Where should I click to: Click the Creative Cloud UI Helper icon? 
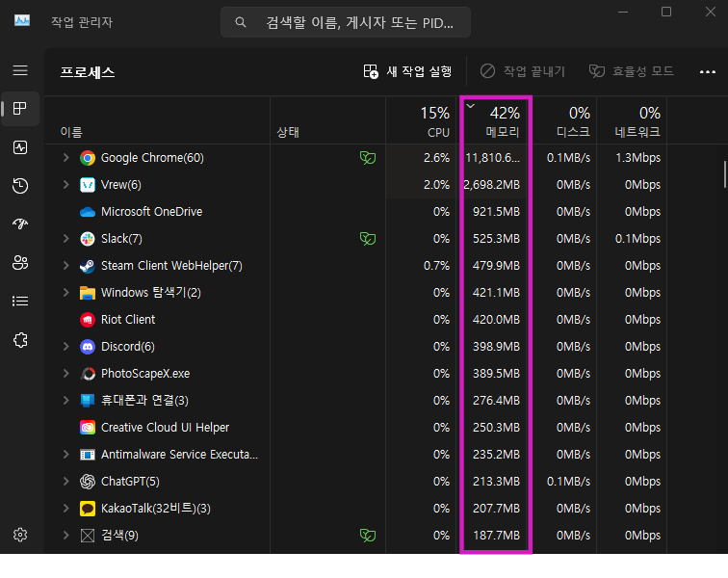(88, 428)
